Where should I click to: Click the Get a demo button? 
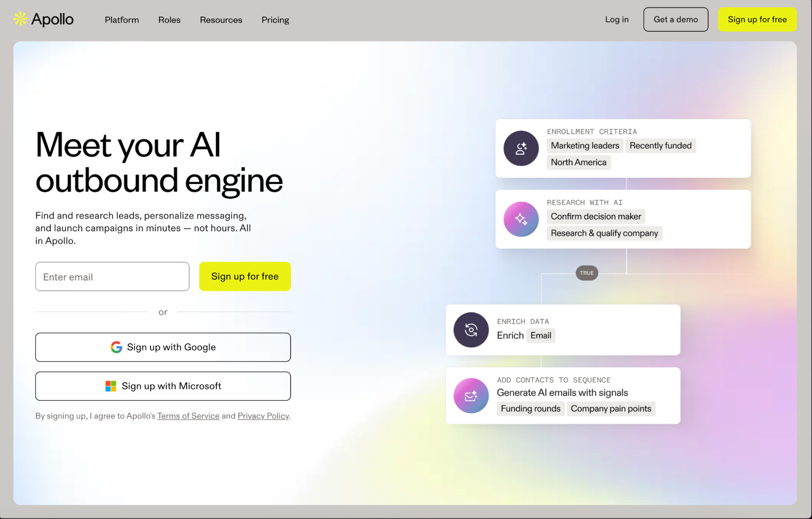(676, 19)
